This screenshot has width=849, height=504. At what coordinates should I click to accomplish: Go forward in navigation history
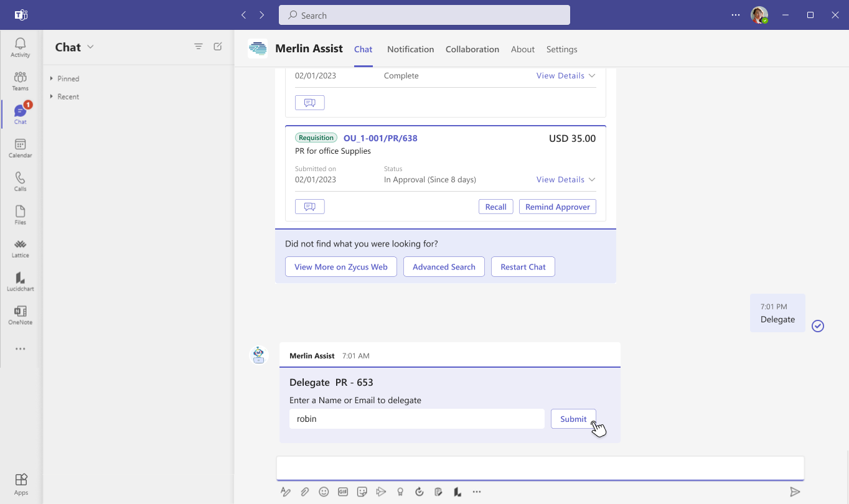(262, 15)
